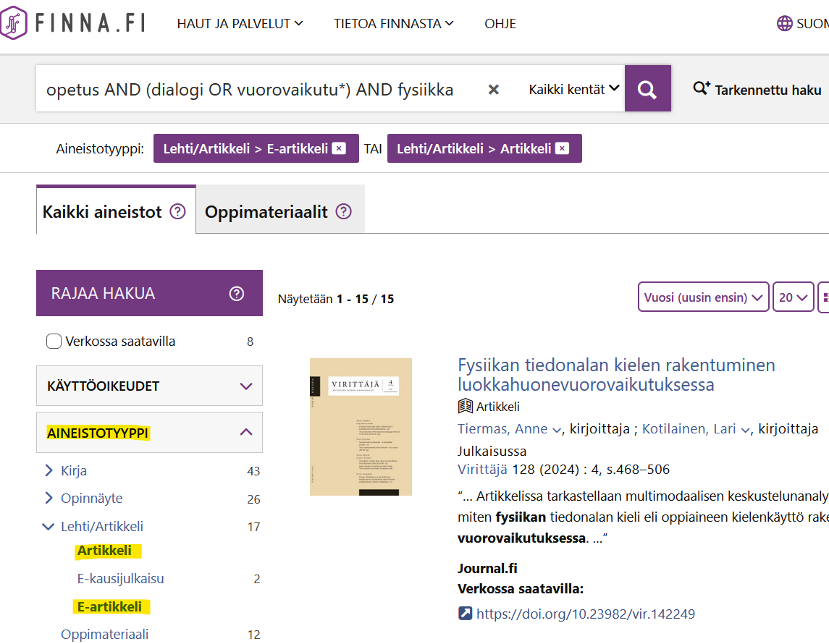829x644 pixels.
Task: Open help icon beside Oppimateriaalit tab
Action: pyautogui.click(x=344, y=212)
